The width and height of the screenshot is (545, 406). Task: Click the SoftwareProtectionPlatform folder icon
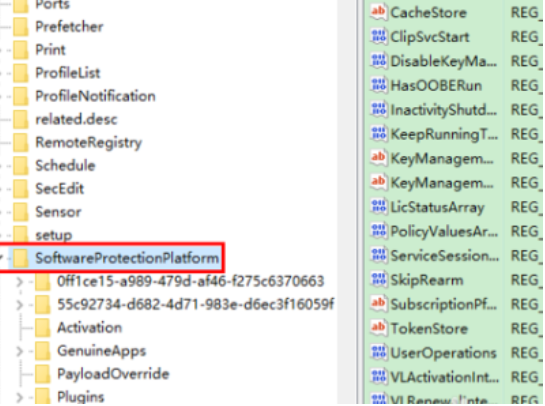pyautogui.click(x=21, y=258)
